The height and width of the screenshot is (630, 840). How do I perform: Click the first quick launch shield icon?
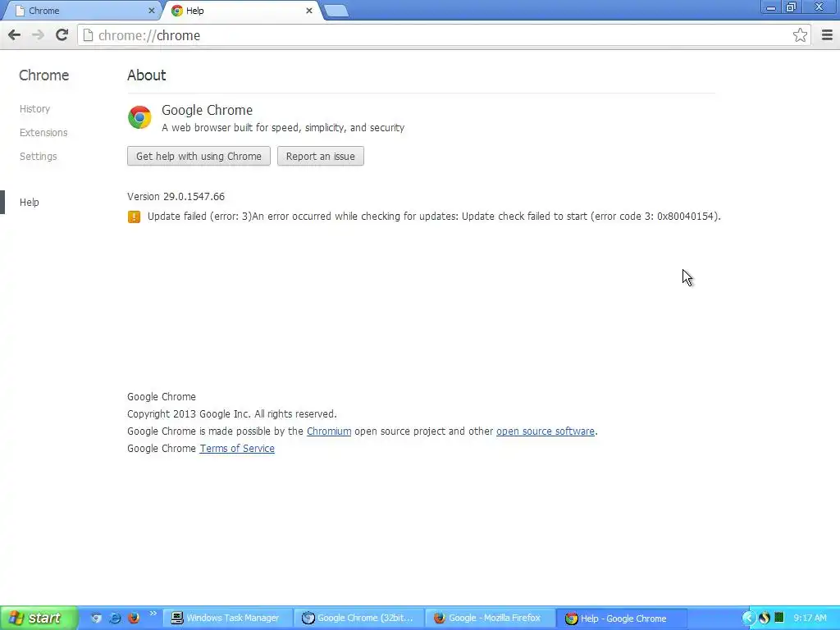click(x=96, y=618)
